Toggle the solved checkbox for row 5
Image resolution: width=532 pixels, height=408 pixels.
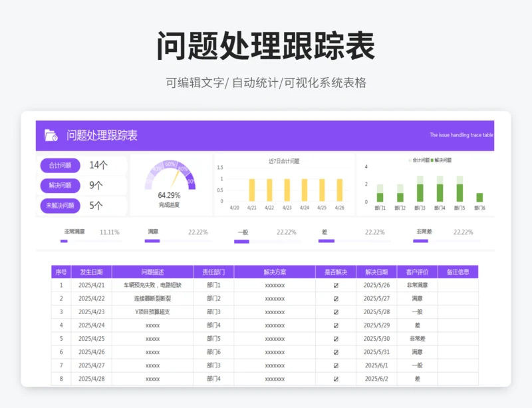[336, 339]
